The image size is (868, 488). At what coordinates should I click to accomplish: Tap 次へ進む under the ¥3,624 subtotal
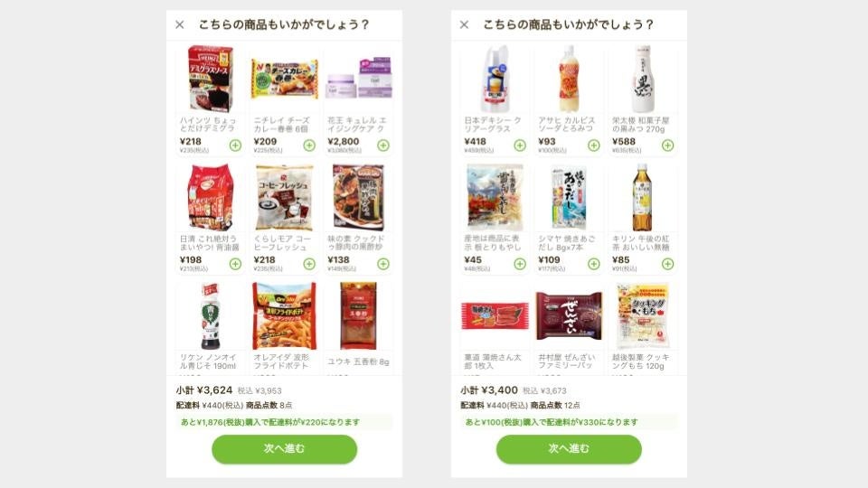285,449
